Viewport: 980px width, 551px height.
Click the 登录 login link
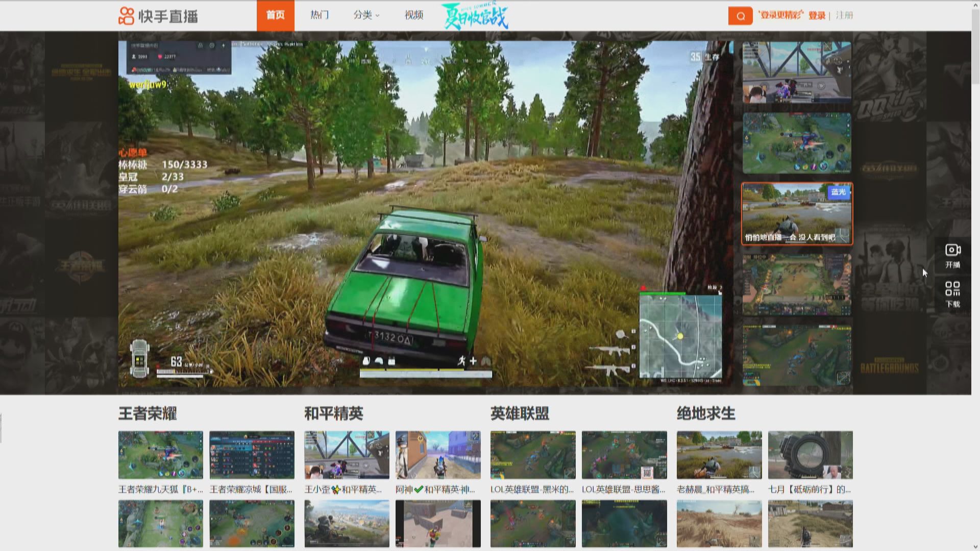tap(817, 15)
